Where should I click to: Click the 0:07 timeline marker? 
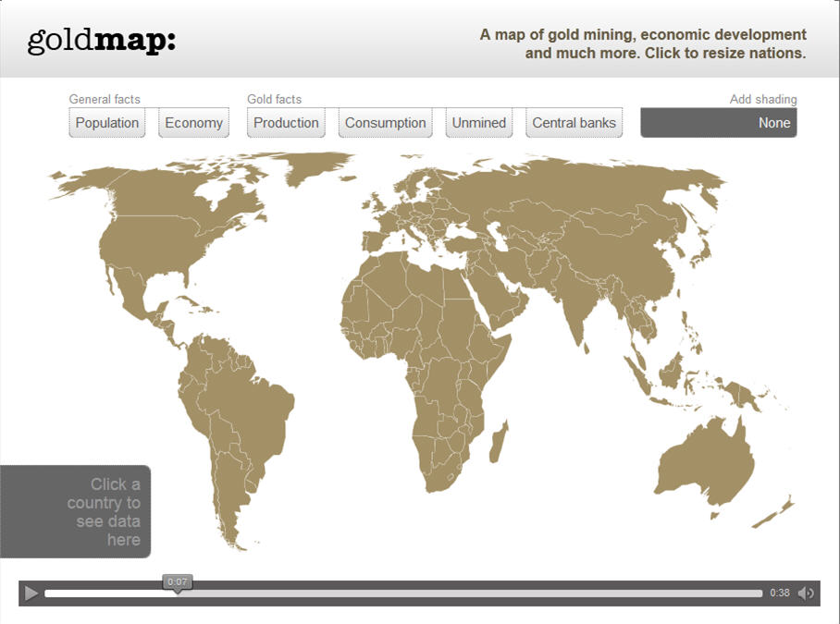click(178, 582)
